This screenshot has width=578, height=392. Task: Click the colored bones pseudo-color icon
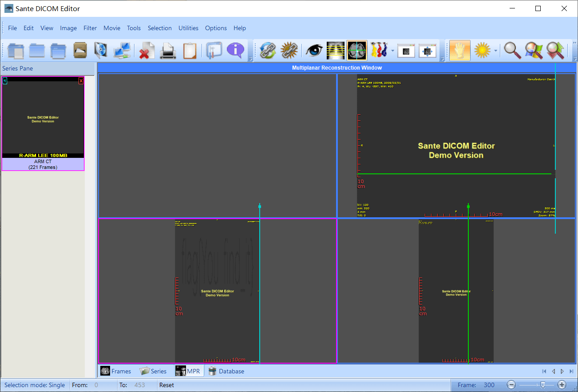379,51
